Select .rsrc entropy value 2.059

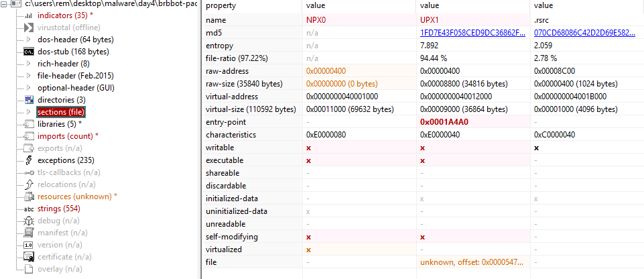(x=543, y=45)
